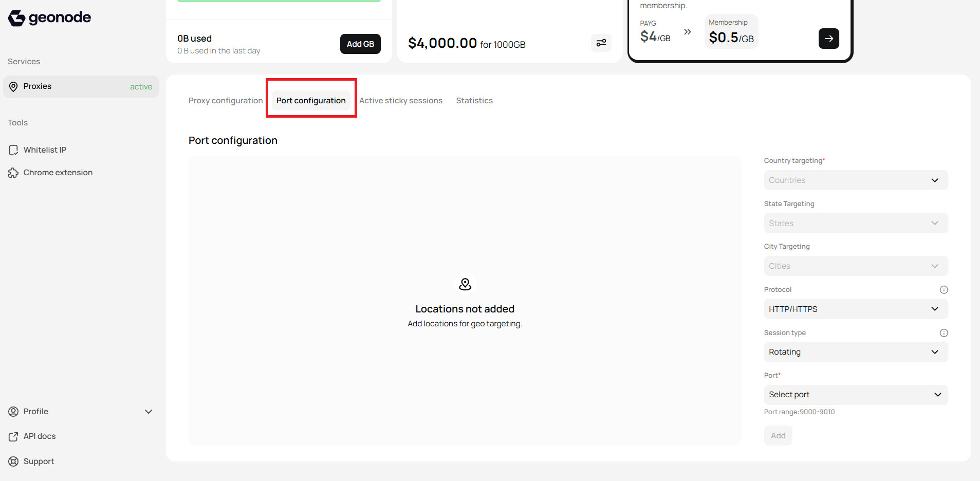Image resolution: width=980 pixels, height=481 pixels.
Task: Click the $4,000.00 for 1000GB price
Action: pos(467,43)
